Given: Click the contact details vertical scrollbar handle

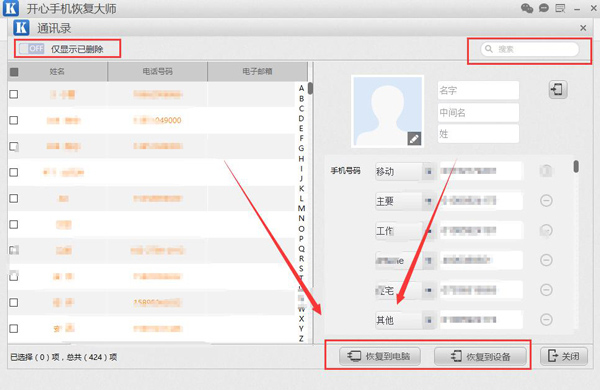Looking at the screenshot, I should (x=576, y=166).
